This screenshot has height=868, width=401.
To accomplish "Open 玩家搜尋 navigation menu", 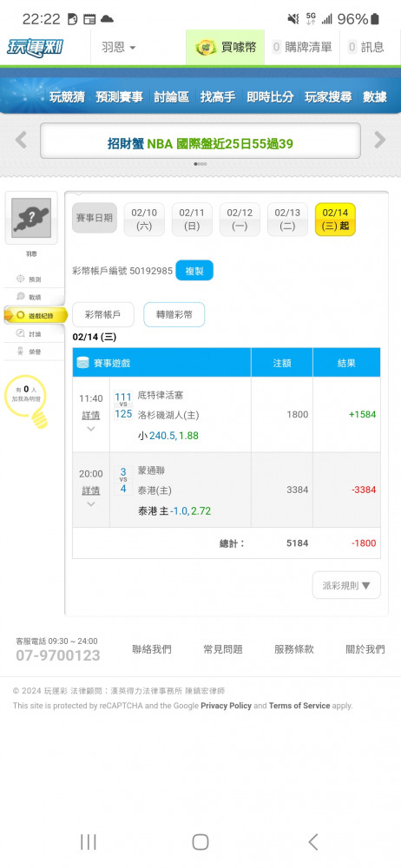I will [x=328, y=97].
